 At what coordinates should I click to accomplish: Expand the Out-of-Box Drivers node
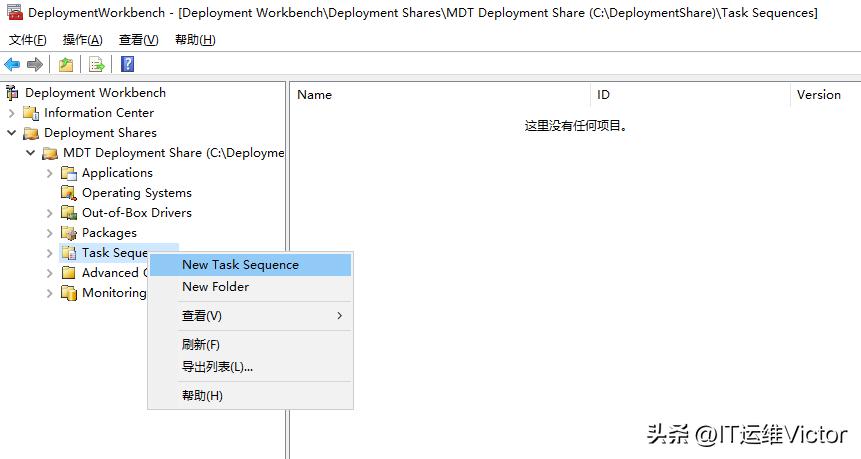click(49, 213)
